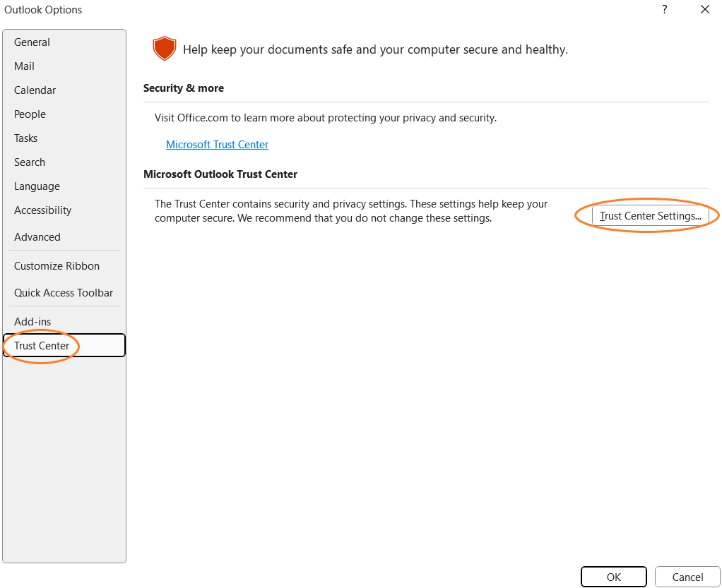The image size is (722, 588).
Task: Click the red security shield icon
Action: pyautogui.click(x=164, y=49)
